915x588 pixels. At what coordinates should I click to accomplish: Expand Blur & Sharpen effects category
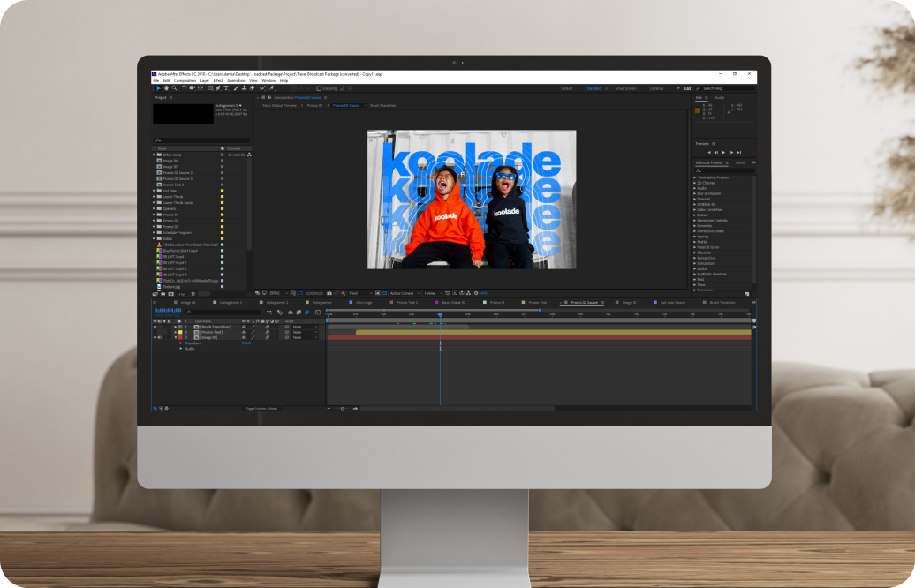coord(694,193)
